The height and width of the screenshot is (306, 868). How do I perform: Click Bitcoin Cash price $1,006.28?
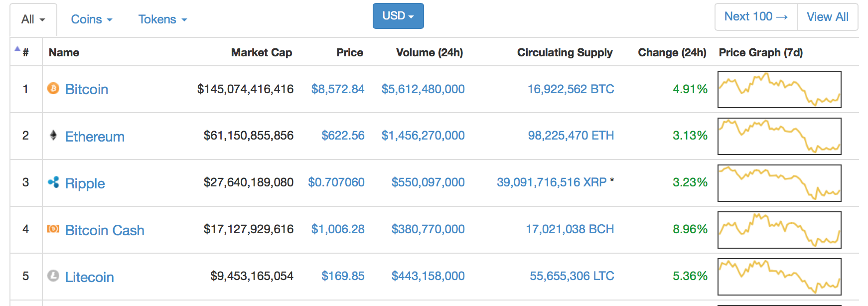(x=338, y=229)
